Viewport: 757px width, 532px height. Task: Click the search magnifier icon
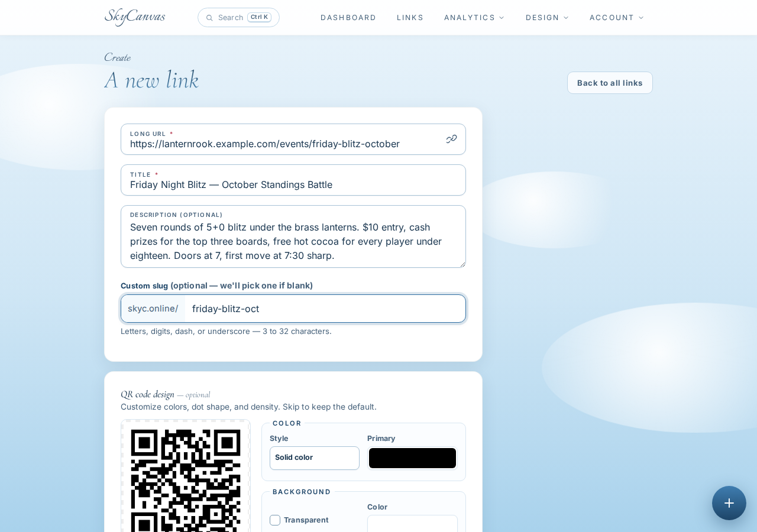(209, 18)
